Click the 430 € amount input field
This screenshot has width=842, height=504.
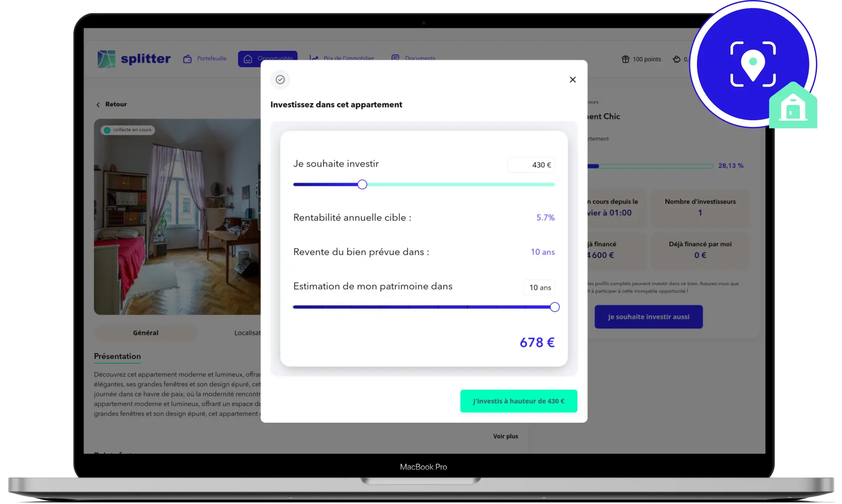click(531, 165)
